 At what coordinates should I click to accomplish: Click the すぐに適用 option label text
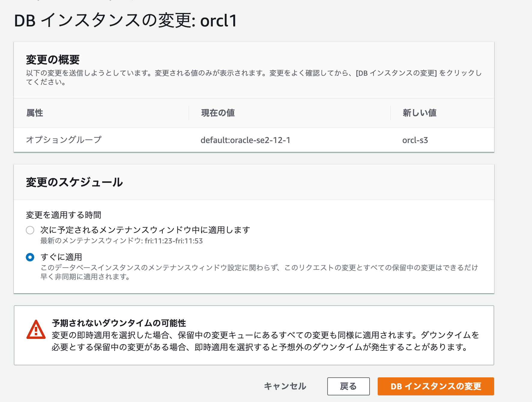[61, 257]
